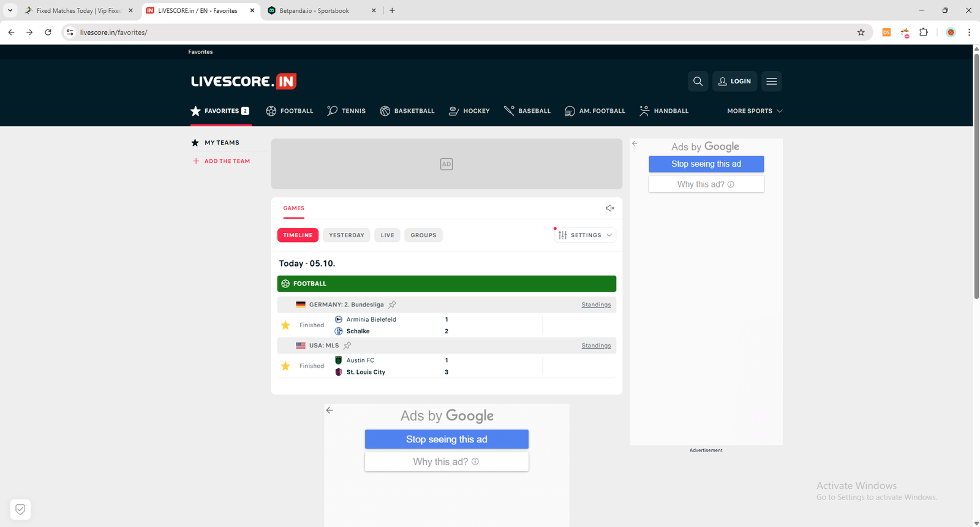Open the Bundesliga Standings link

point(596,305)
